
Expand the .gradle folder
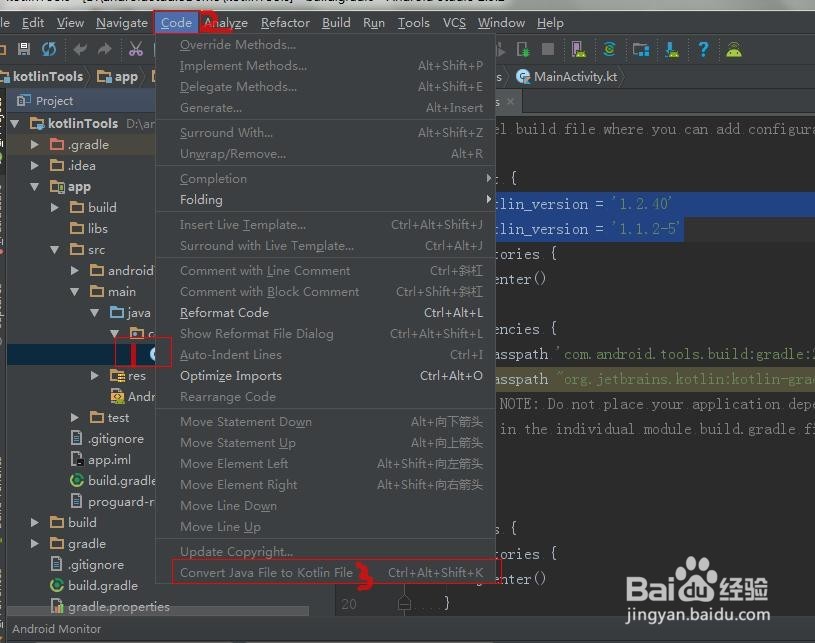(x=35, y=145)
